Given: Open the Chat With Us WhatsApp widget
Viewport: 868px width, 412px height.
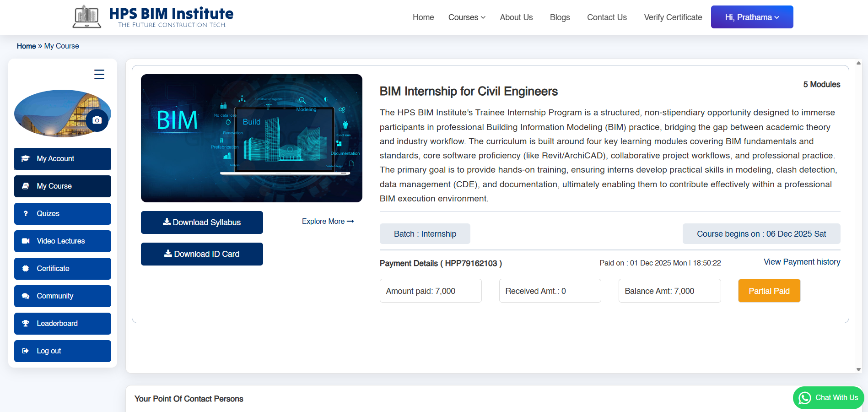Looking at the screenshot, I should tap(828, 398).
